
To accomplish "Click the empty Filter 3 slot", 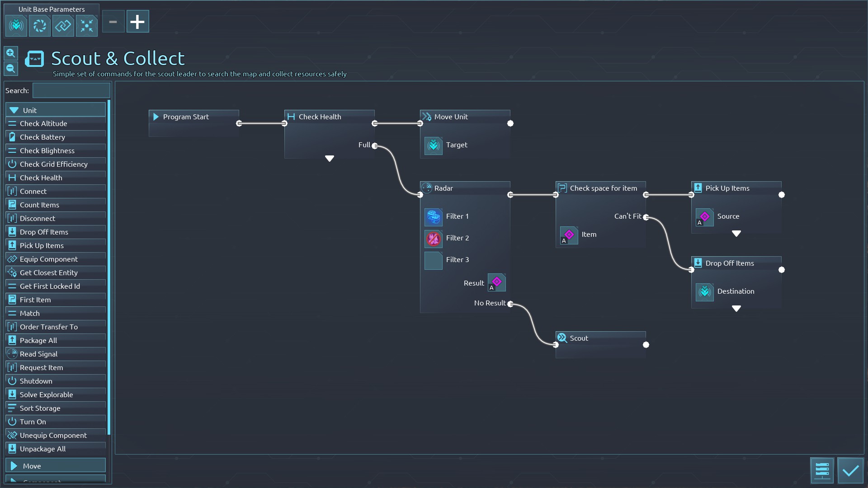I will click(433, 260).
